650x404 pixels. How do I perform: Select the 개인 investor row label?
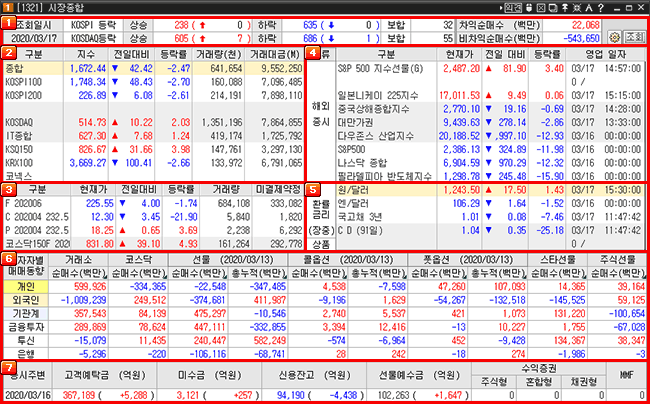point(26,286)
